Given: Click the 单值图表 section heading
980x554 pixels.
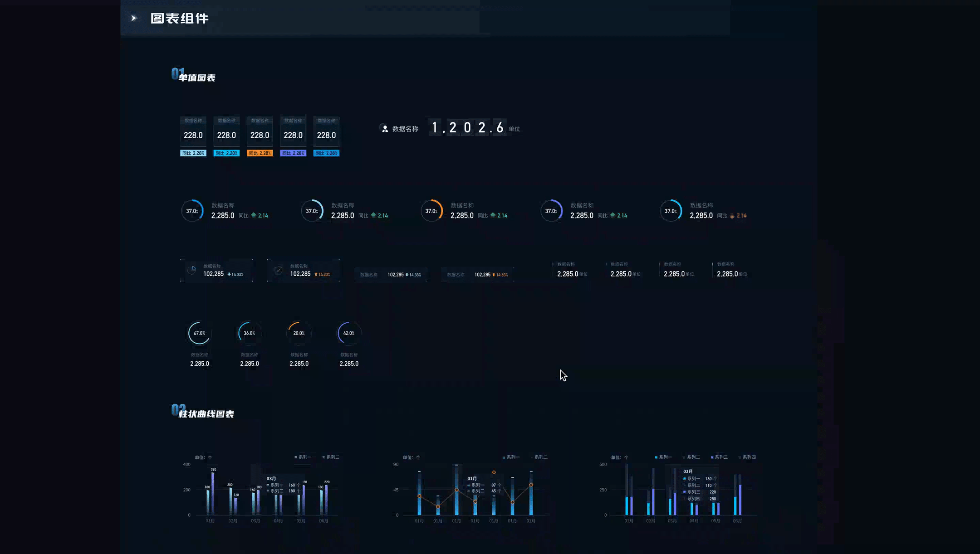Looking at the screenshot, I should 197,78.
